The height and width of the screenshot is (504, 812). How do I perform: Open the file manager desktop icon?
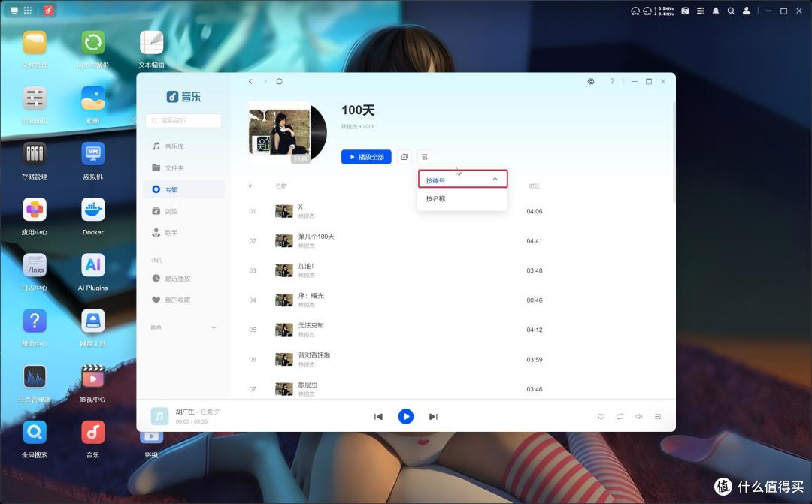point(35,43)
